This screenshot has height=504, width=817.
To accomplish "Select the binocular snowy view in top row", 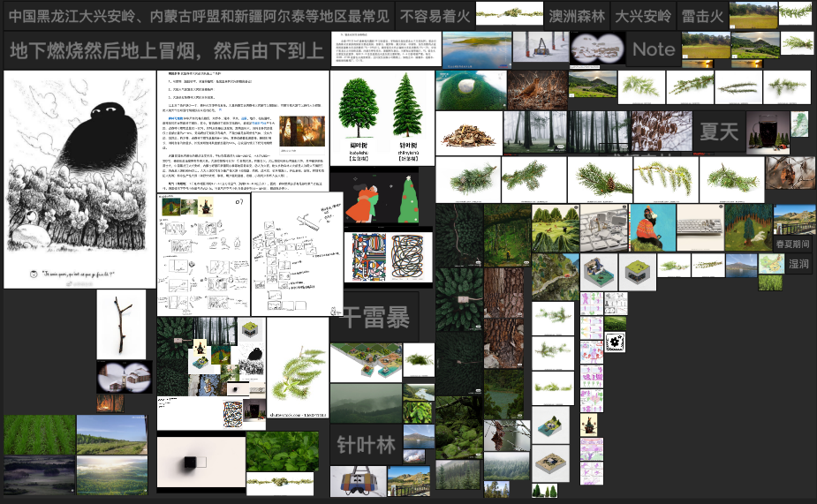I will [x=597, y=49].
